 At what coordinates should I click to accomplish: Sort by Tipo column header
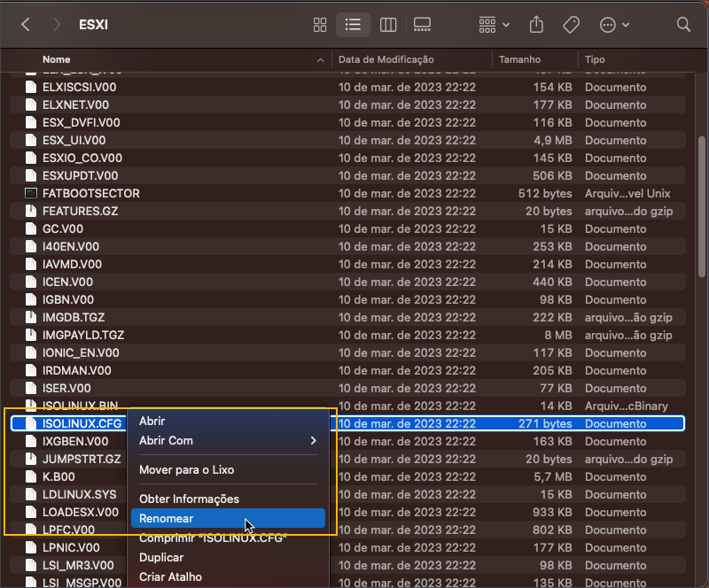pyautogui.click(x=595, y=59)
